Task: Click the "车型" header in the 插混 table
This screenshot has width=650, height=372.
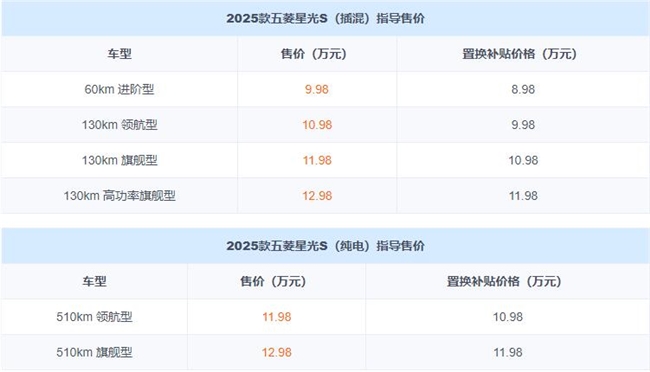Action: (x=119, y=54)
